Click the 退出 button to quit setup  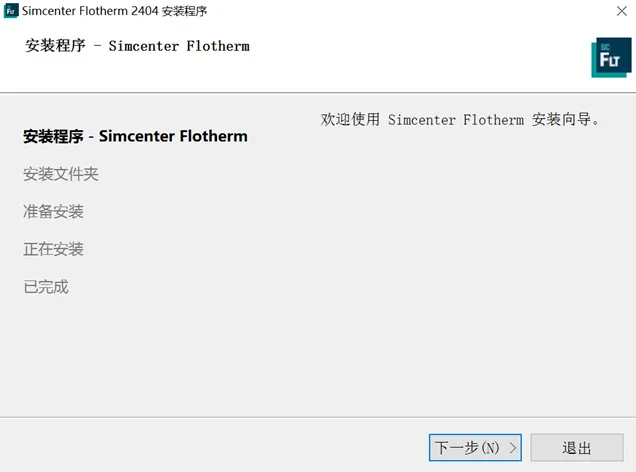pos(576,448)
